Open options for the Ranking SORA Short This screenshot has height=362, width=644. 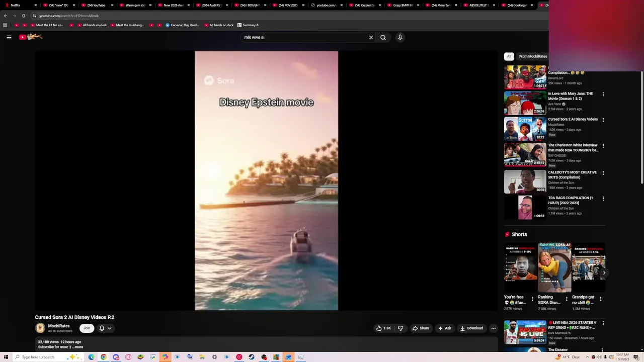pos(567,299)
